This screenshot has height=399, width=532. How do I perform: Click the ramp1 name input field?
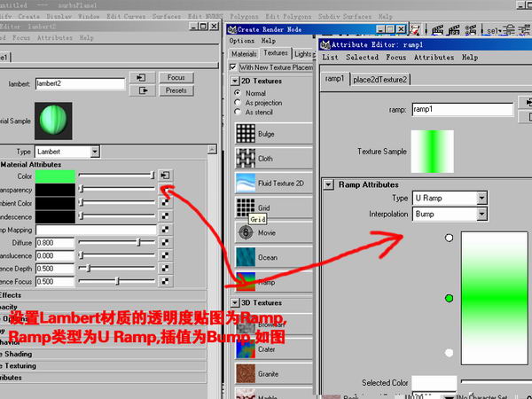[463, 109]
